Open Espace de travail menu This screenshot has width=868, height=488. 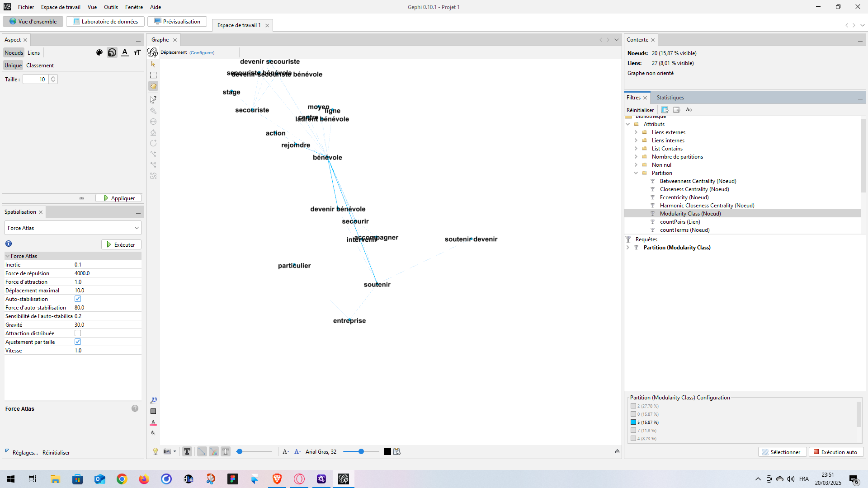coord(61,7)
